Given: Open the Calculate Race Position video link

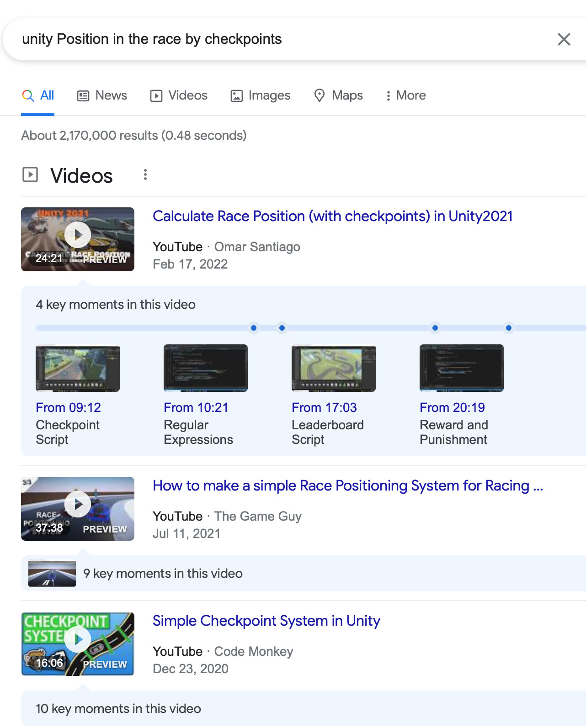Looking at the screenshot, I should pos(333,216).
